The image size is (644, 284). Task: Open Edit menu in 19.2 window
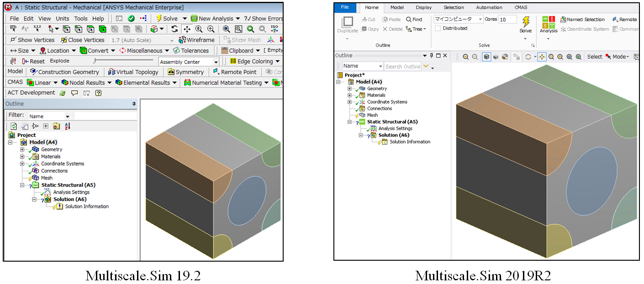click(29, 18)
